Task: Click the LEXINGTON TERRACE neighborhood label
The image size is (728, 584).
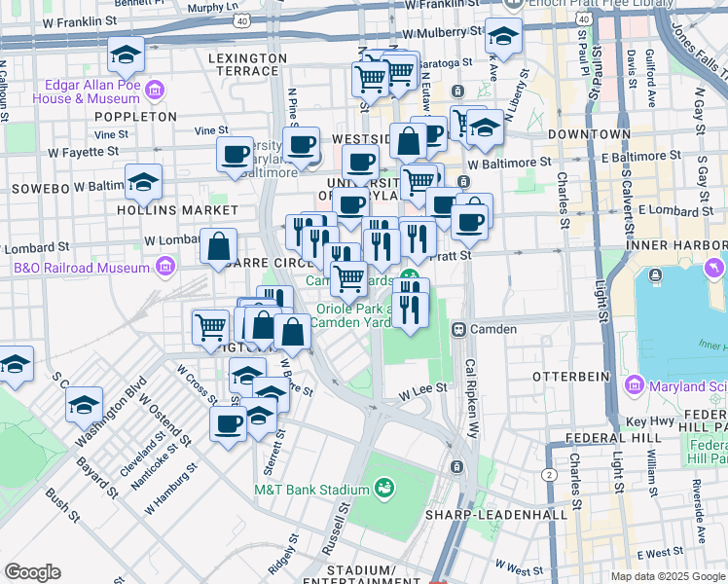Action: coord(247,65)
